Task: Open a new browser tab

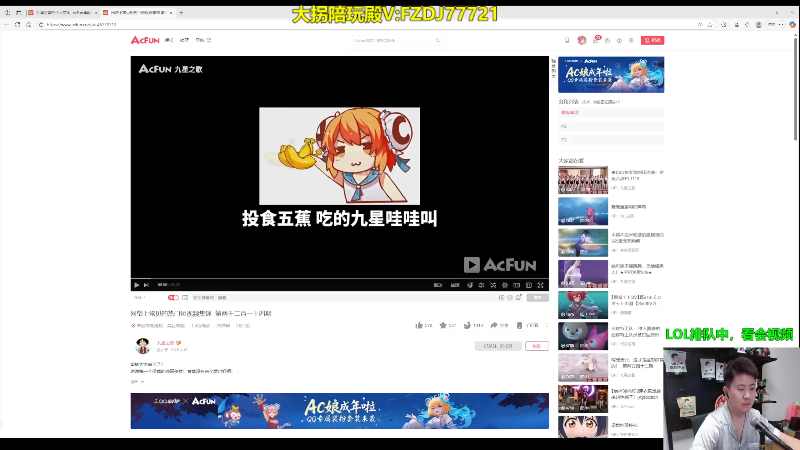Action: pos(181,12)
